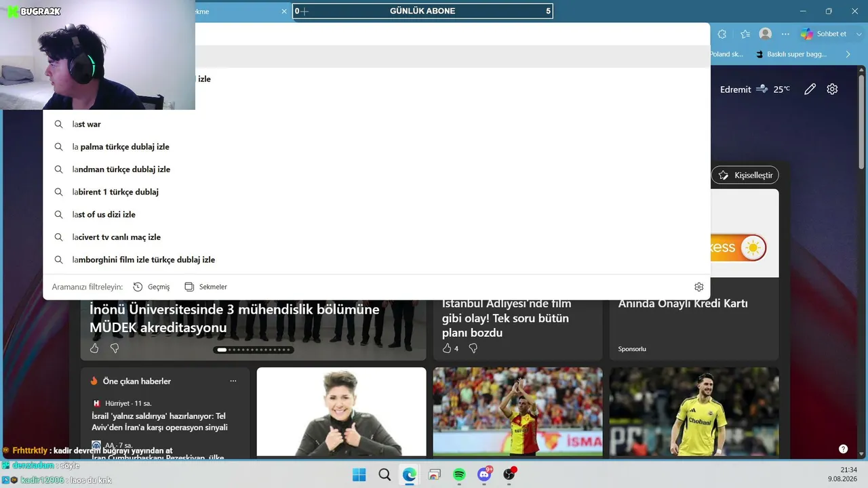Like the İstanbul Adliyesi news story
The width and height of the screenshot is (868, 488).
(447, 348)
